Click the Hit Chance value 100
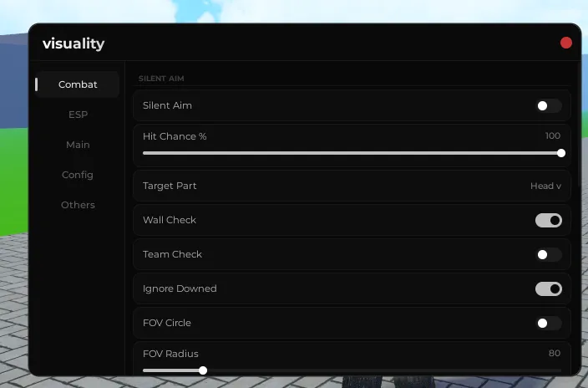 pyautogui.click(x=553, y=135)
